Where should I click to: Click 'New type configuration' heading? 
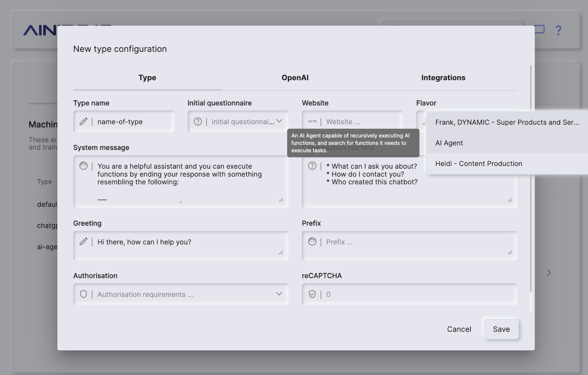pyautogui.click(x=120, y=49)
